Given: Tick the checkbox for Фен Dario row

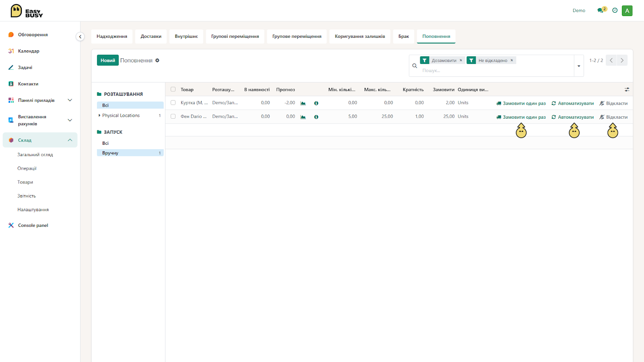Looking at the screenshot, I should tap(173, 116).
